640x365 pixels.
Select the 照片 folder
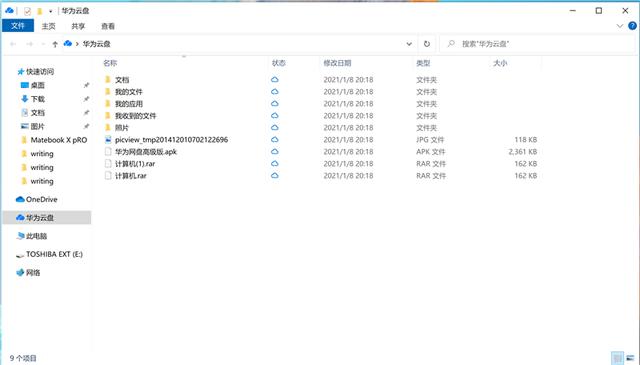(x=122, y=128)
